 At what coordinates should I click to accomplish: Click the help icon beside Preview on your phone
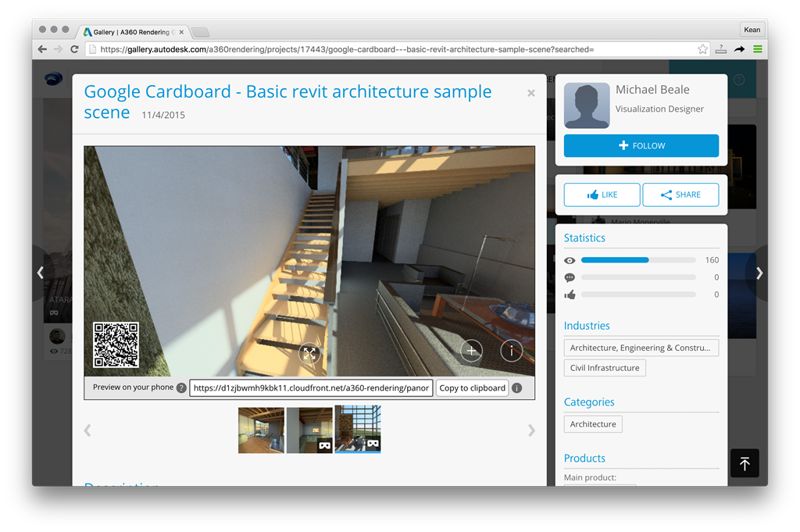point(181,388)
